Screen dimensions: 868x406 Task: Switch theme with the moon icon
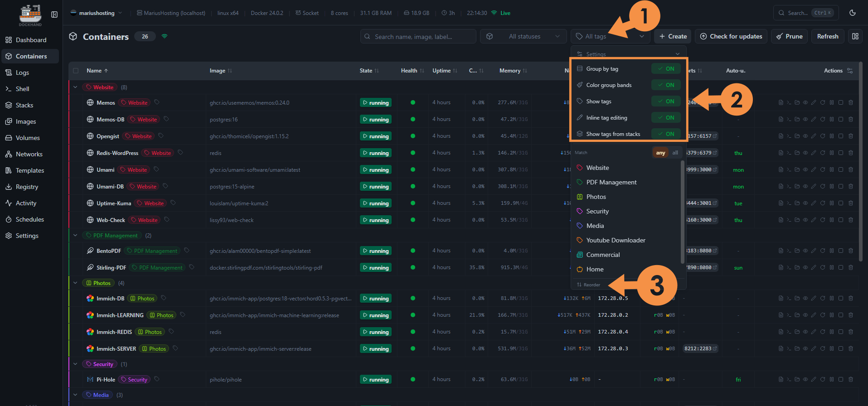click(853, 13)
